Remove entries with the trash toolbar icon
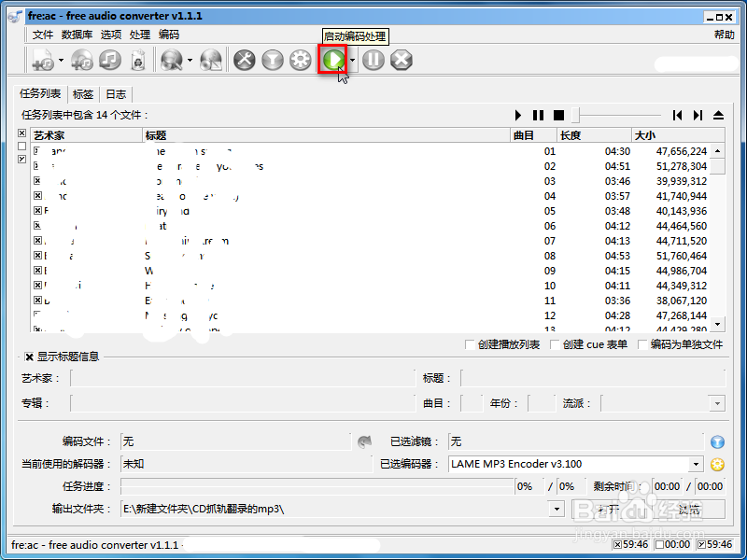Image resolution: width=747 pixels, height=560 pixels. [x=138, y=59]
